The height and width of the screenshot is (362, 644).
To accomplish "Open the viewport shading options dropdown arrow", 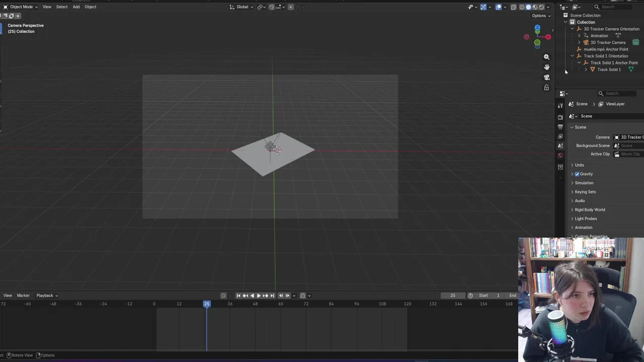I will point(548,7).
